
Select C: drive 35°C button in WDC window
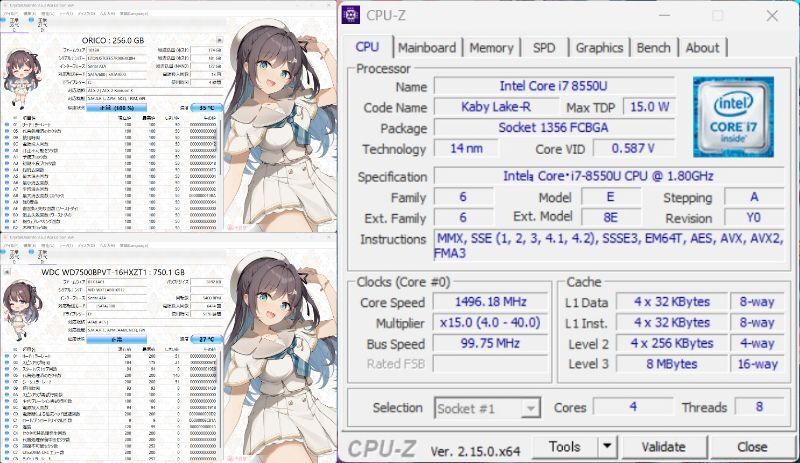(14, 255)
